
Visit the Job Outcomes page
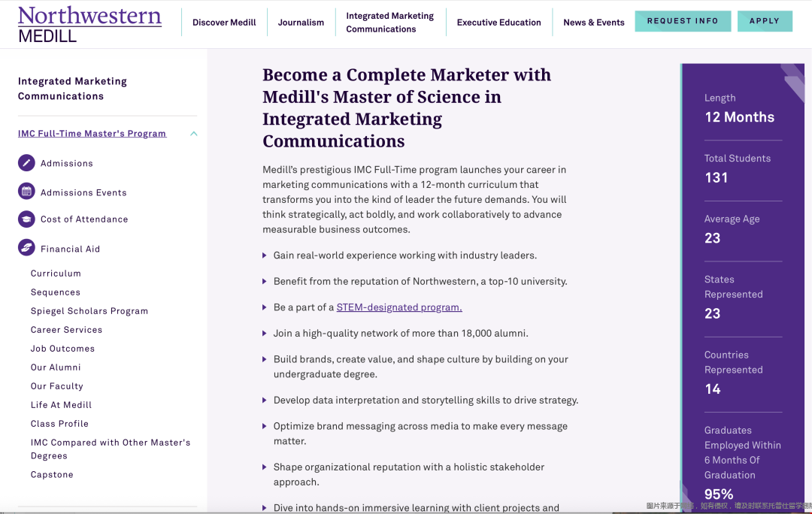pos(62,349)
